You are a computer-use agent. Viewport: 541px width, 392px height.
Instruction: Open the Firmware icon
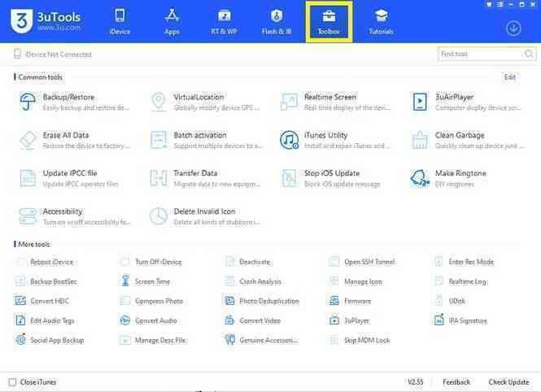pos(334,301)
